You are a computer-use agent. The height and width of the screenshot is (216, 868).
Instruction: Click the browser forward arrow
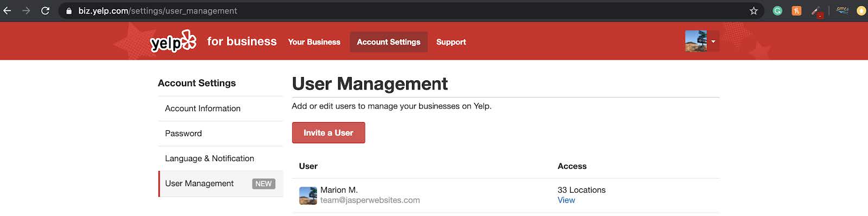[x=26, y=11]
